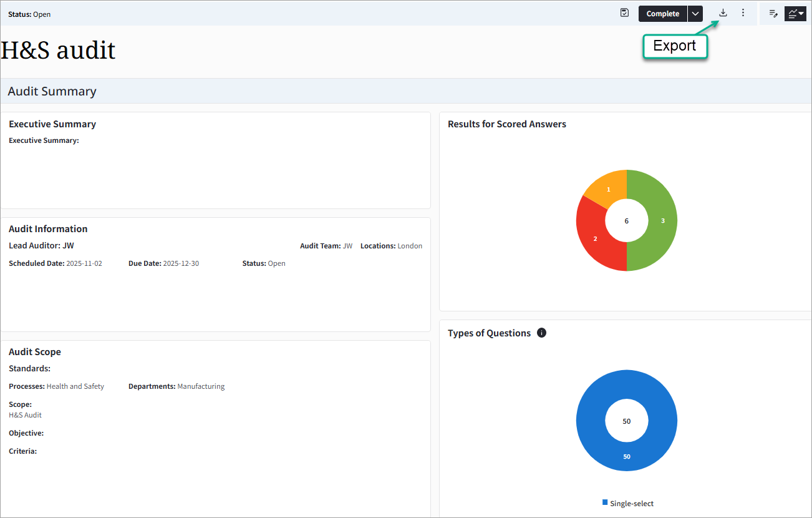This screenshot has width=812, height=518.
Task: Open the dropdown arrow beside Complete
Action: point(695,14)
